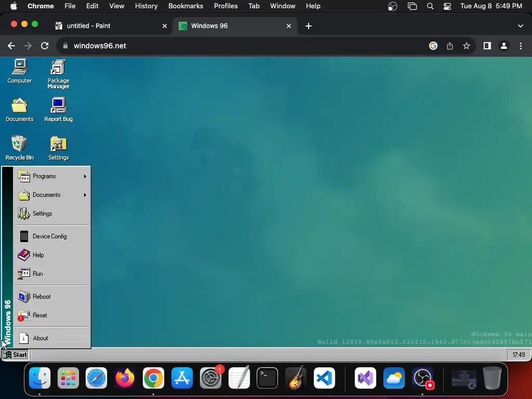
Task: Open Spotlight search in menu bar
Action: click(x=430, y=6)
